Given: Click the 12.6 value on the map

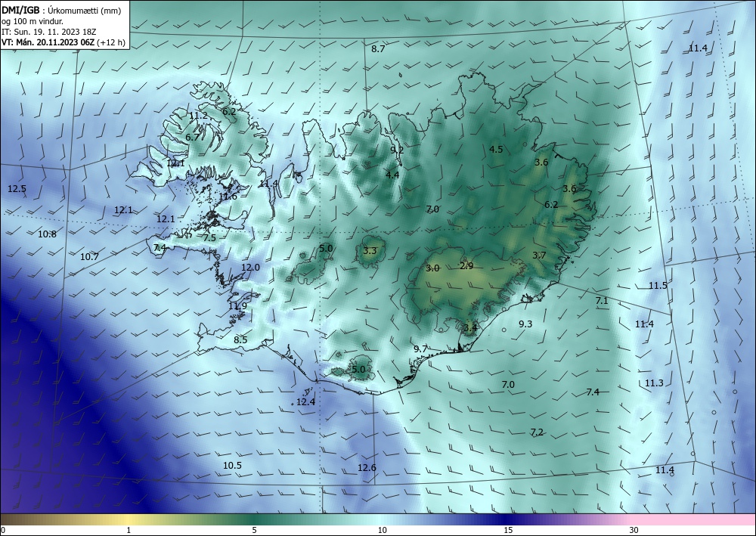Looking at the screenshot, I should [x=367, y=467].
